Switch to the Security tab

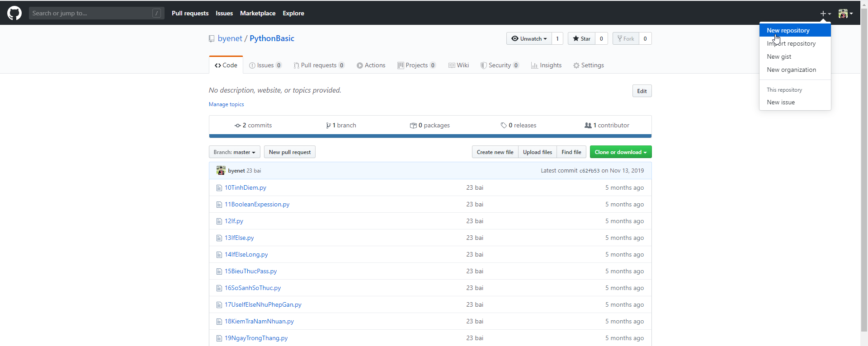500,65
